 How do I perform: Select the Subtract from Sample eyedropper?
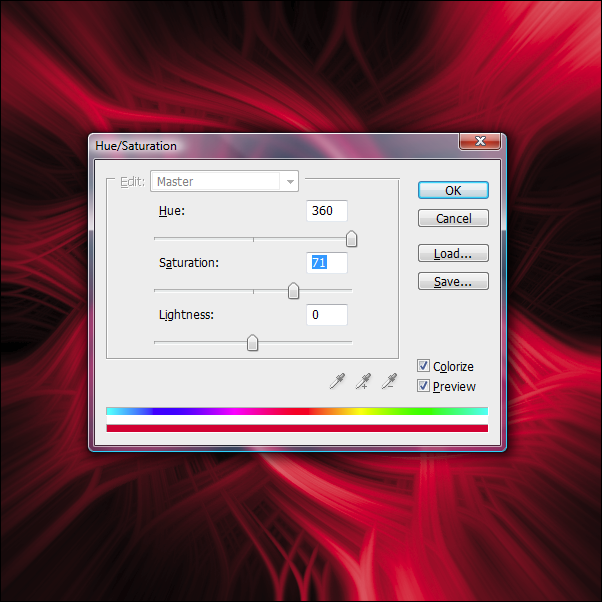[x=389, y=381]
